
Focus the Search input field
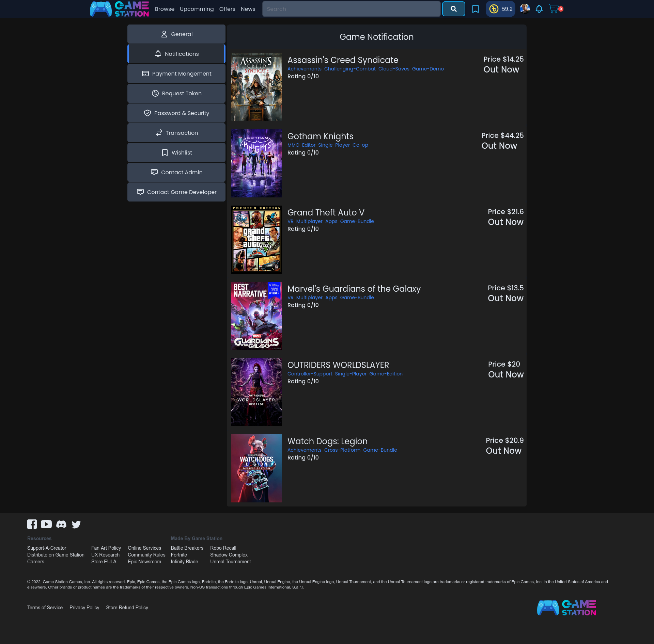(x=351, y=9)
